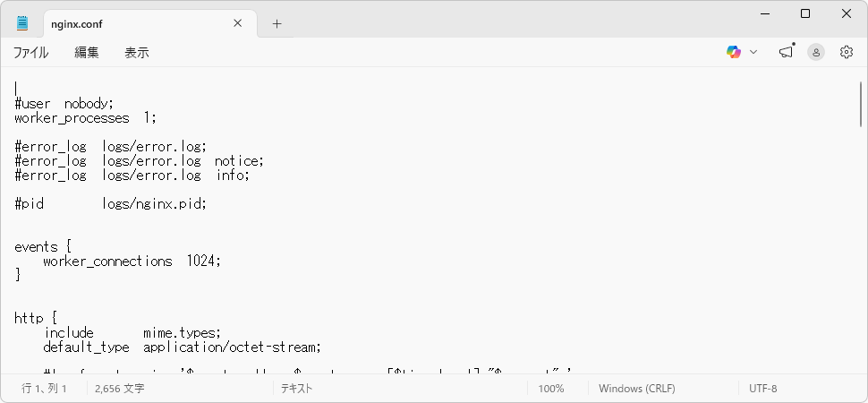
Task: Close the nginx.conf tab
Action: pos(238,24)
